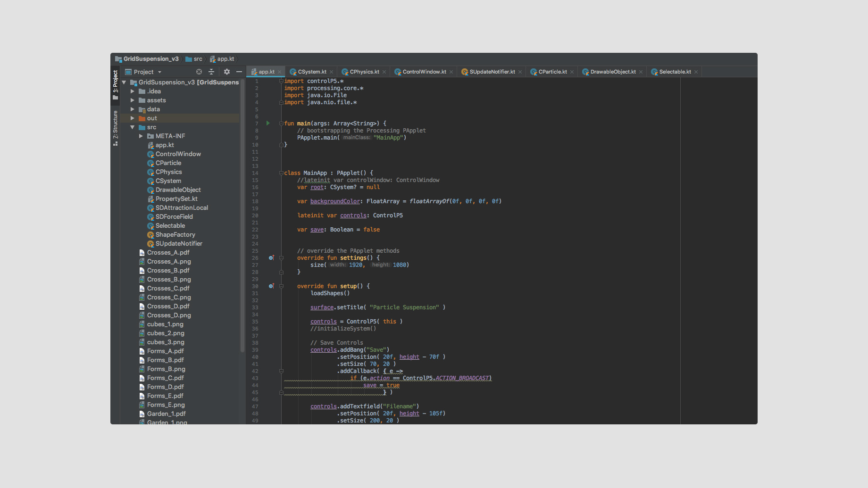Run main function using green gutter arrow
Screen dimensions: 868x488
pos(268,124)
